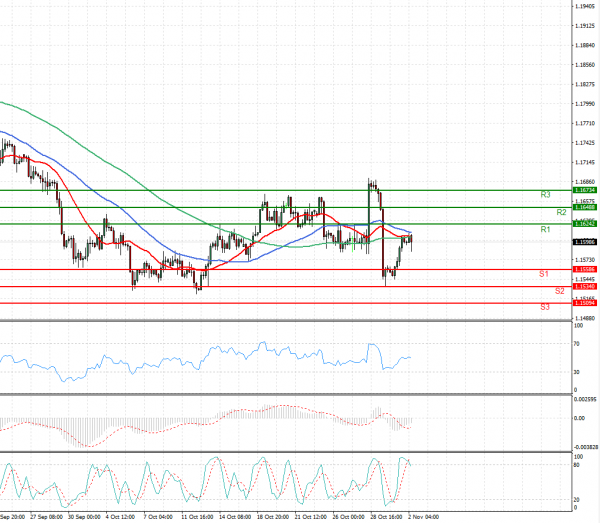This screenshot has height=523, width=600.
Task: Select the S1 support label
Action: [x=544, y=274]
